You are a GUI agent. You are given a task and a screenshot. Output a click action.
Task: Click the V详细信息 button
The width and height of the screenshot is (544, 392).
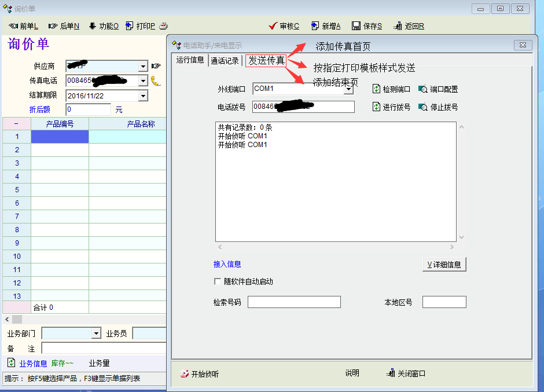tap(444, 265)
